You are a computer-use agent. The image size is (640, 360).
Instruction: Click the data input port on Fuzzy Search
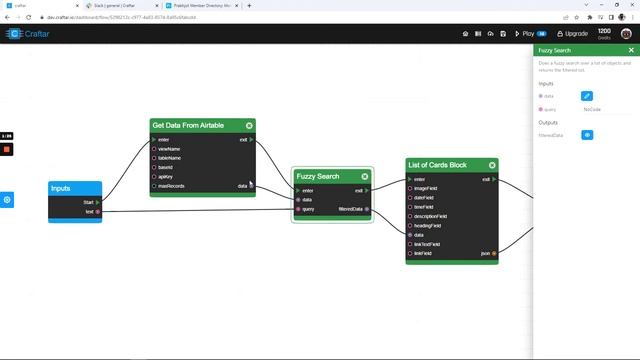pyautogui.click(x=298, y=200)
